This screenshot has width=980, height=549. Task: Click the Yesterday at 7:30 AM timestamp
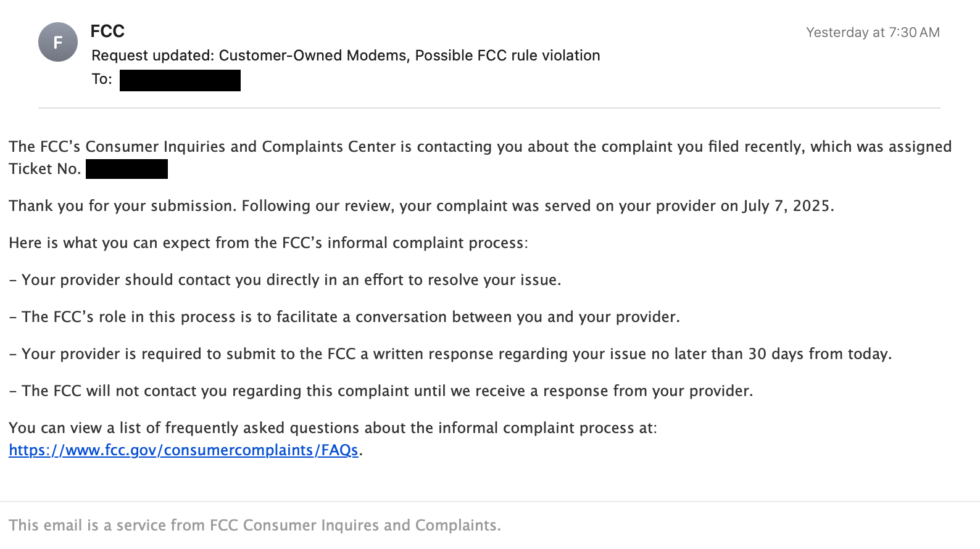pyautogui.click(x=873, y=33)
